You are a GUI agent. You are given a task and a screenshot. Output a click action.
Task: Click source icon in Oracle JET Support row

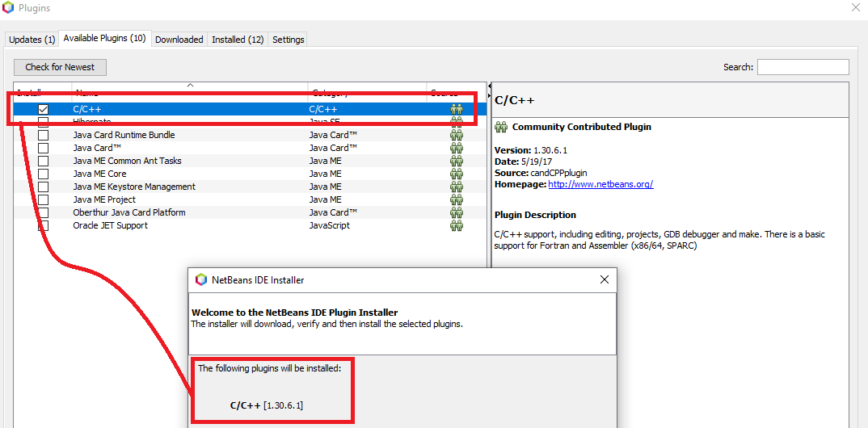coord(457,225)
